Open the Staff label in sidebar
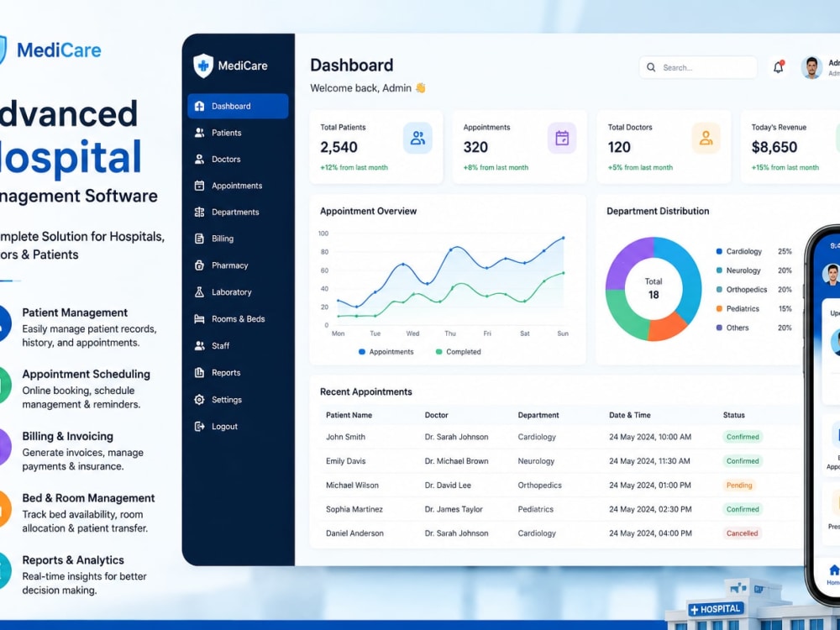 pos(220,346)
